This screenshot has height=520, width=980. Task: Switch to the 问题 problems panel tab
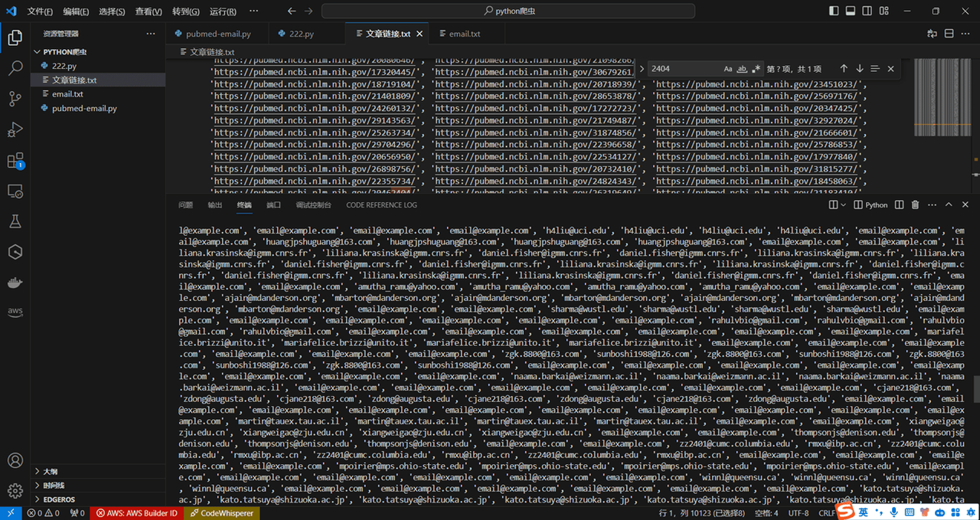185,205
